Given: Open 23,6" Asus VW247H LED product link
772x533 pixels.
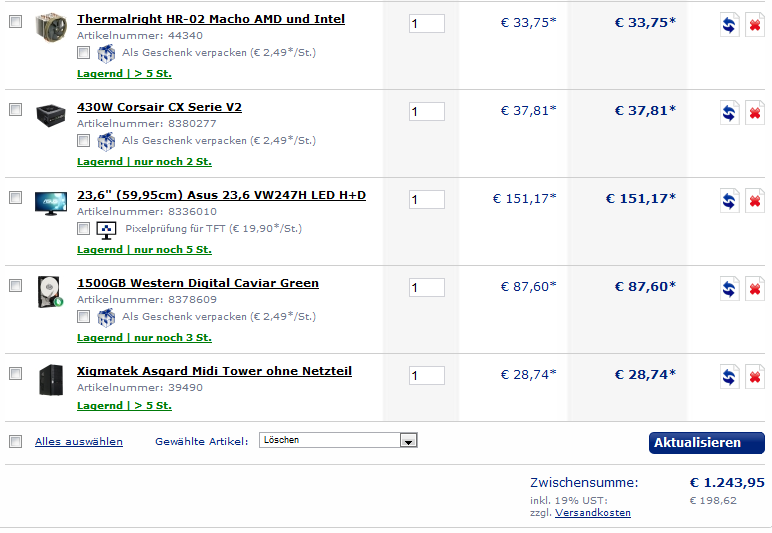Looking at the screenshot, I should click(222, 195).
